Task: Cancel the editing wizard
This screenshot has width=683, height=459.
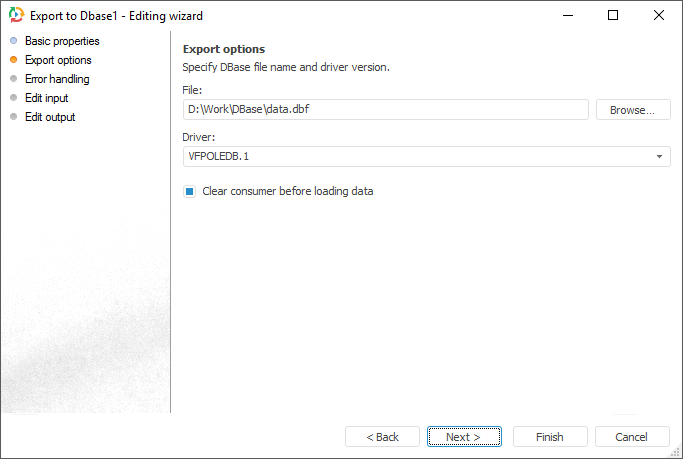Action: [x=632, y=437]
